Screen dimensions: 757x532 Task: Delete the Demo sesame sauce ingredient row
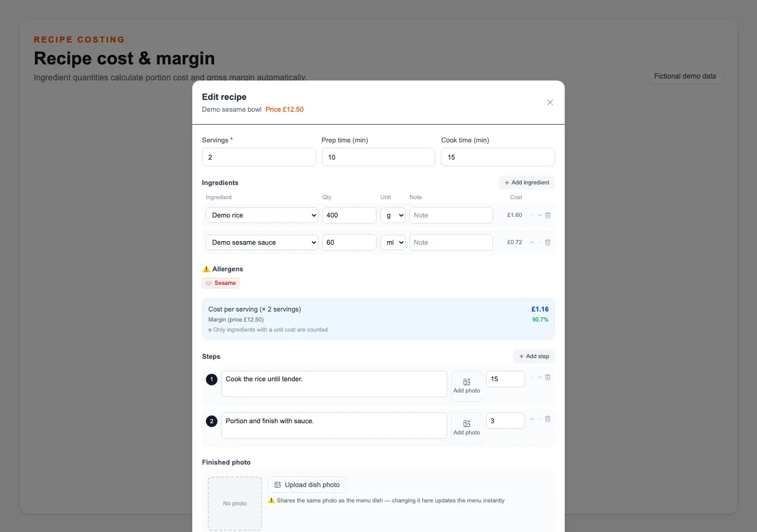pyautogui.click(x=548, y=242)
